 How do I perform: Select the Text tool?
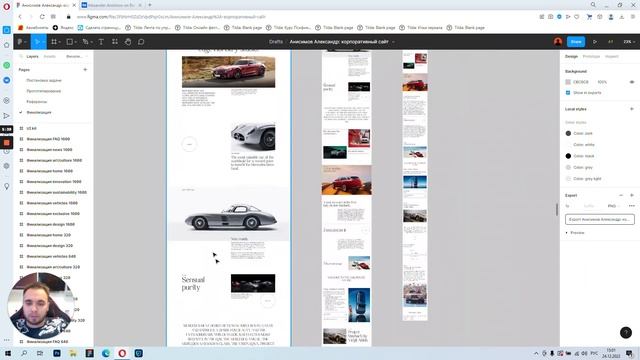(101, 42)
